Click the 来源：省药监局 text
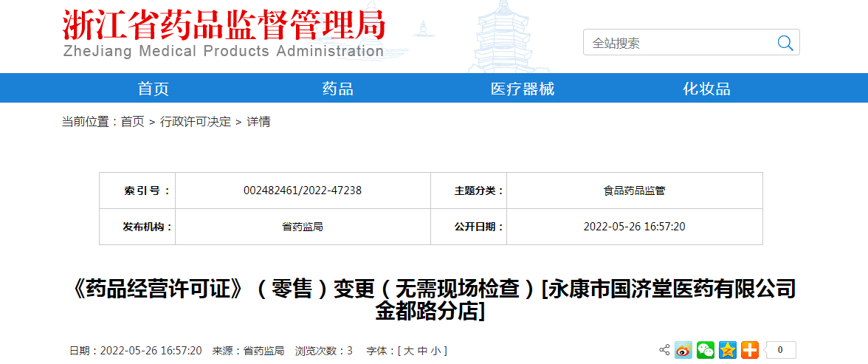This screenshot has height=364, width=868. coord(248,351)
